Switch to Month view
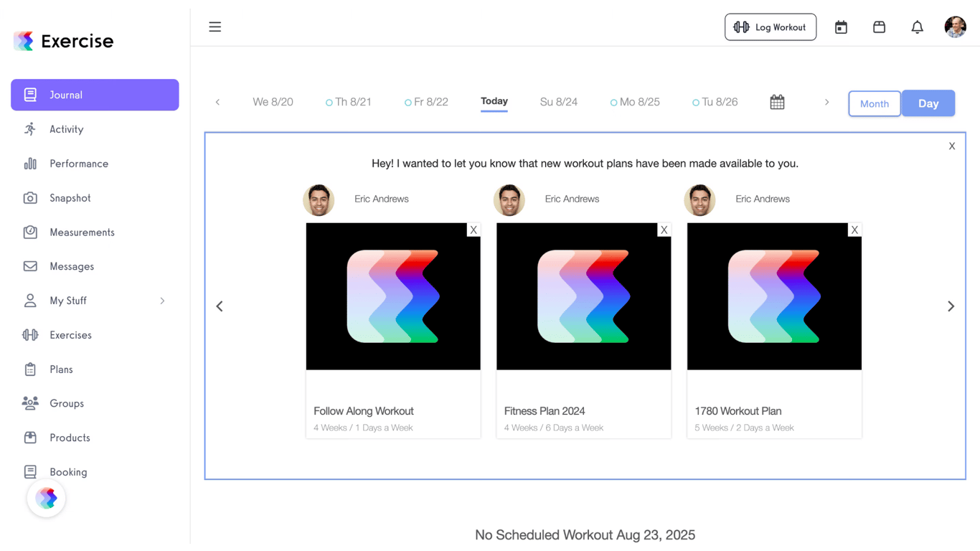The height and width of the screenshot is (551, 980). (875, 103)
